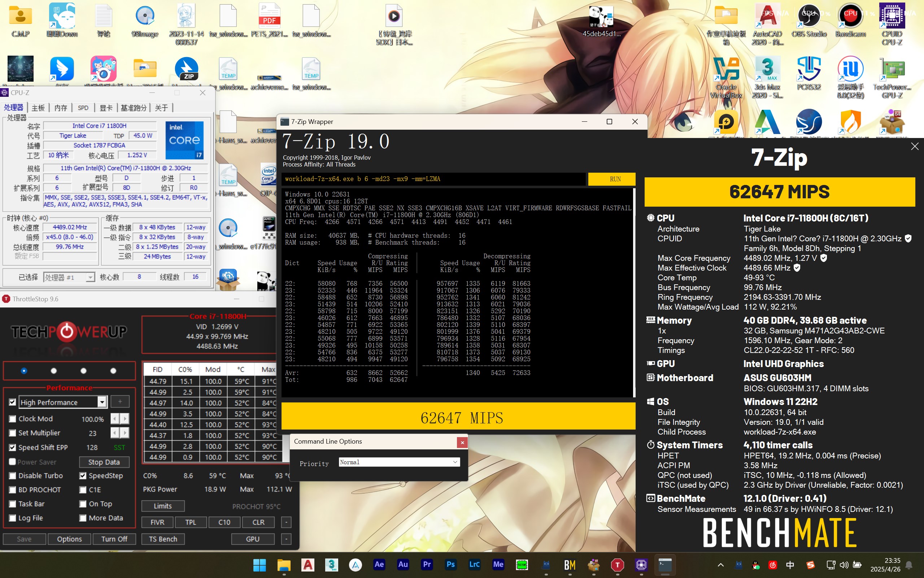
Task: Click the yellow RUN button in 7-Zip Wrapper
Action: (x=612, y=179)
